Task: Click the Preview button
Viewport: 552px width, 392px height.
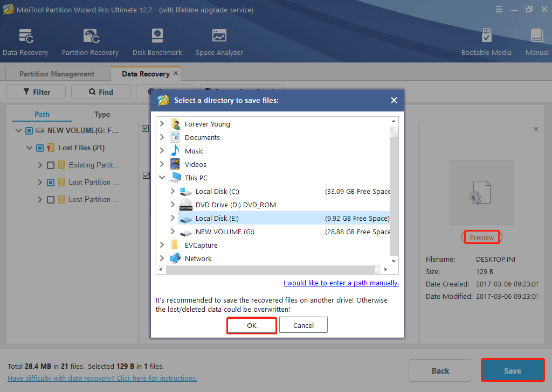Action: [481, 237]
